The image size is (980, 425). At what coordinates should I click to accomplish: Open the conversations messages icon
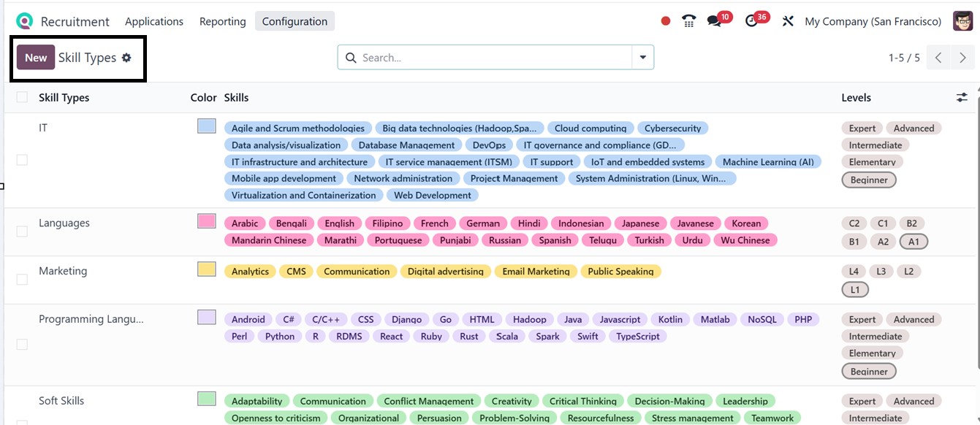coord(714,21)
